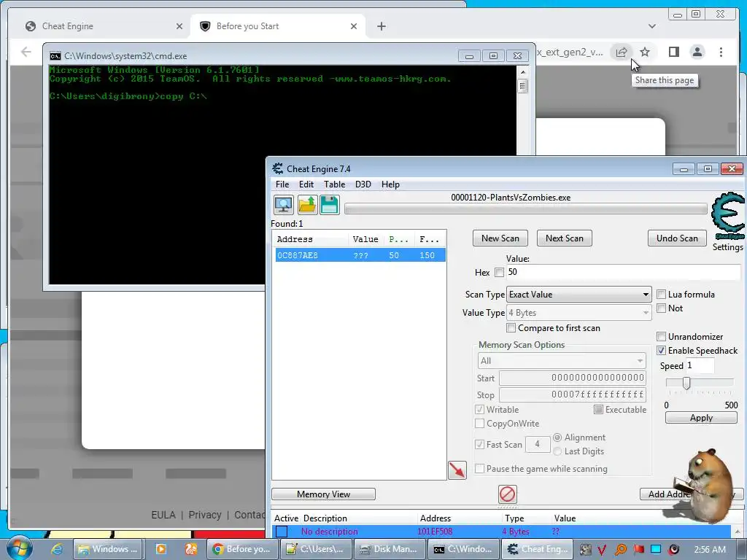Enable the Lua formula checkbox
The height and width of the screenshot is (560, 747).
point(661,295)
